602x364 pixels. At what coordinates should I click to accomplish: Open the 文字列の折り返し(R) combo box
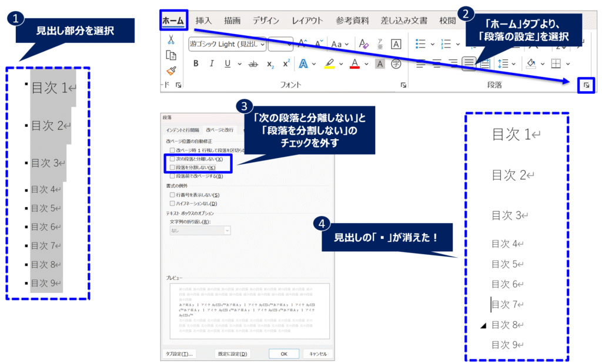200,231
